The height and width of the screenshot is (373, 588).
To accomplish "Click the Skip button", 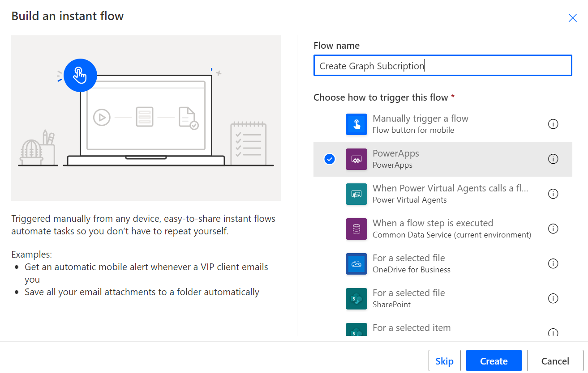I will 445,361.
